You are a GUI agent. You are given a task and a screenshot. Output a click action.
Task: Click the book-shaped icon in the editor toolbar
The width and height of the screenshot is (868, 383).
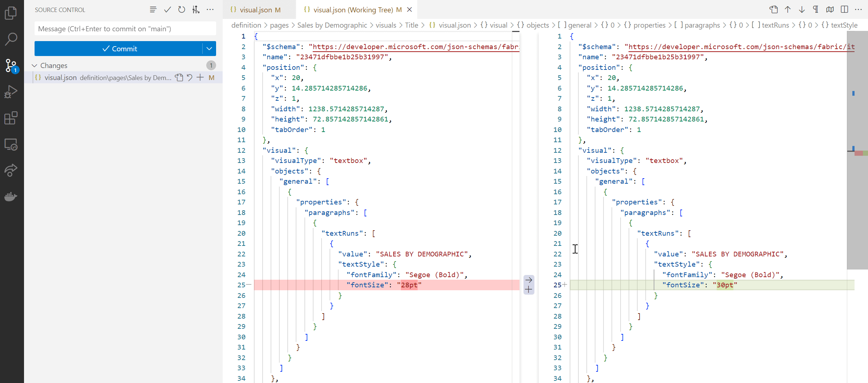click(830, 10)
